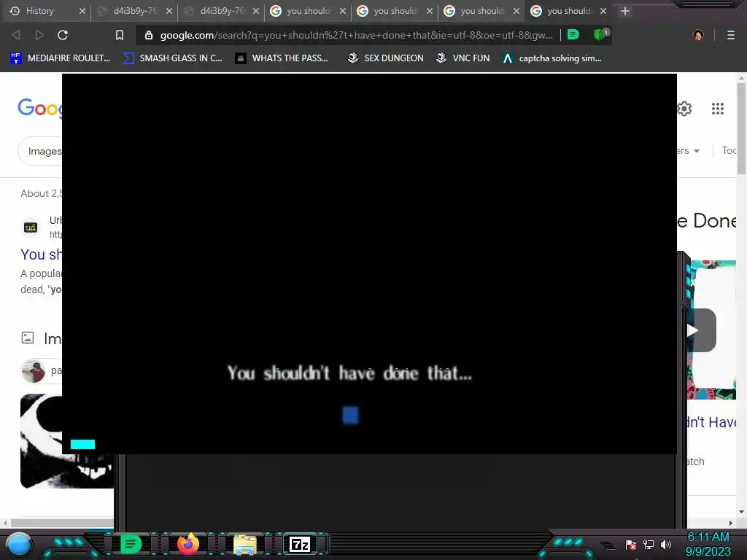The height and width of the screenshot is (560, 747).
Task: Go forward to next page
Action: coord(39,35)
